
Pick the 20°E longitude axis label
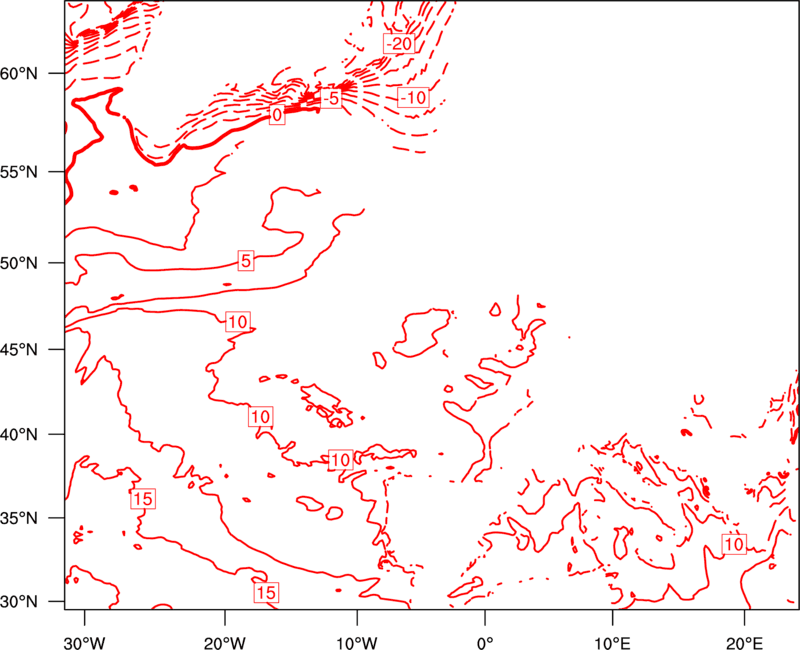coord(745,643)
